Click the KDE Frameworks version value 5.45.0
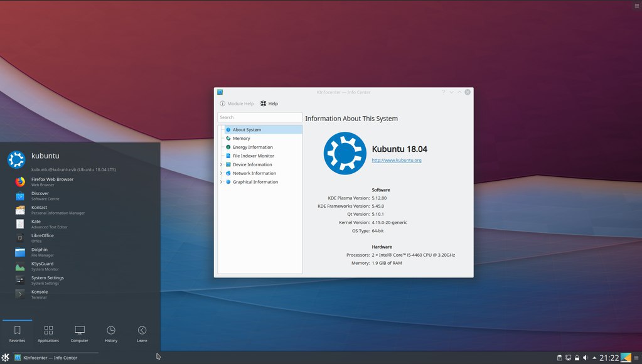Image resolution: width=642 pixels, height=364 pixels. (378, 206)
